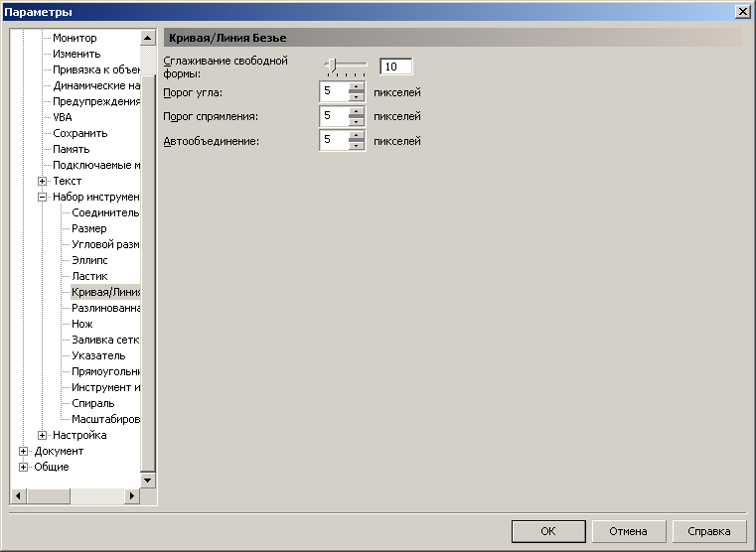
Task: Select Спираль tool settings
Action: pyautogui.click(x=93, y=404)
